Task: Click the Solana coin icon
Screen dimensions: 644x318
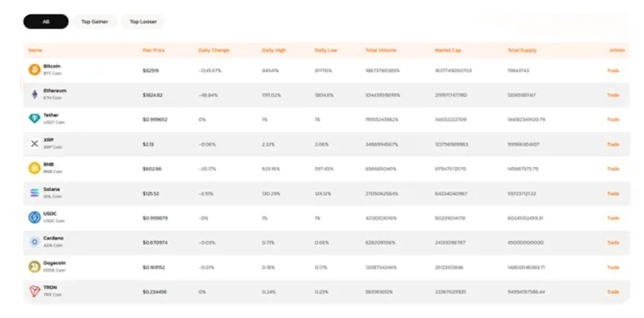Action: [x=34, y=192]
